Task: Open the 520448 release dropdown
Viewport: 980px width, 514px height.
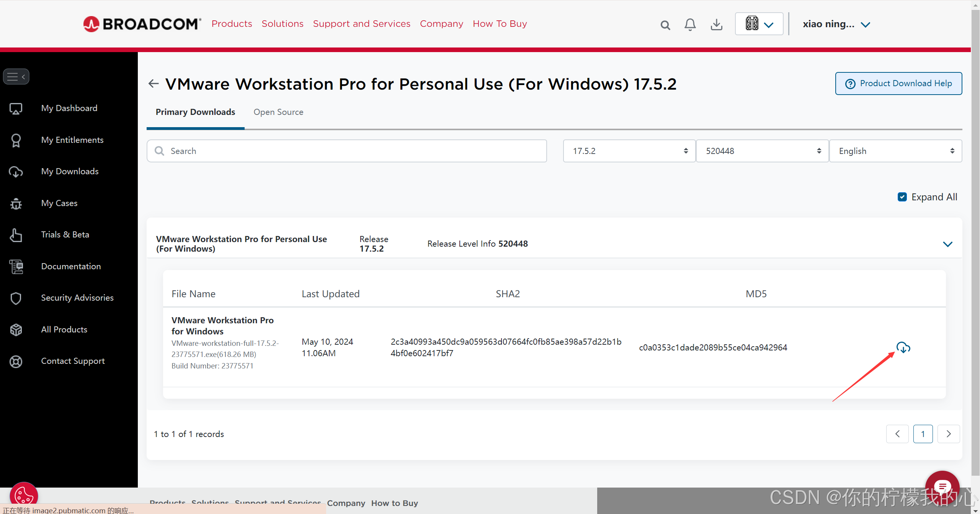Action: pos(762,151)
